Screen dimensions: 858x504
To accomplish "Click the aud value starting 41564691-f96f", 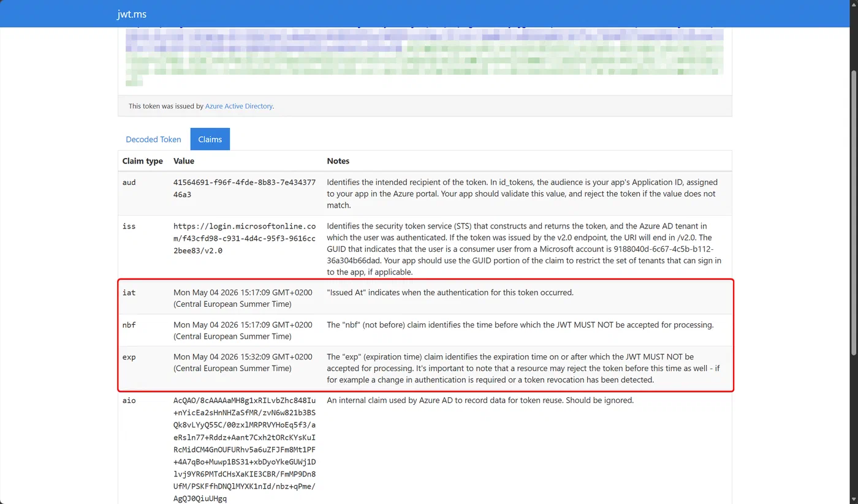I will [x=245, y=189].
